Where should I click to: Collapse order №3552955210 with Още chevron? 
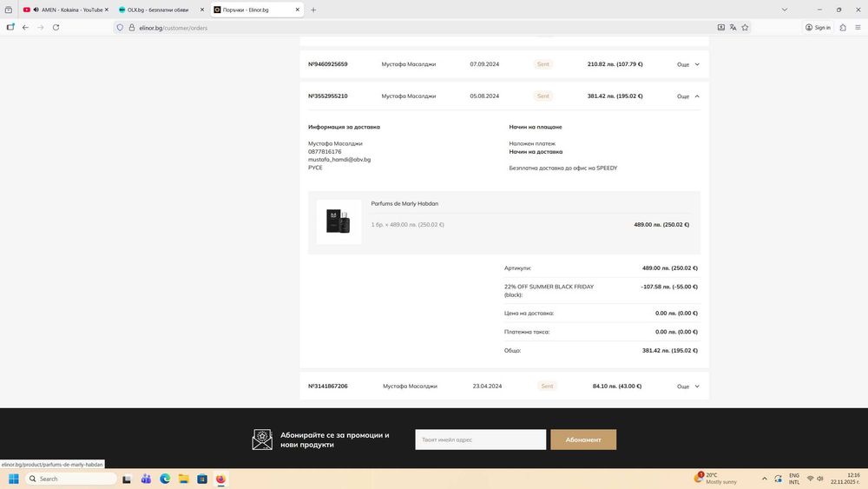click(x=688, y=96)
